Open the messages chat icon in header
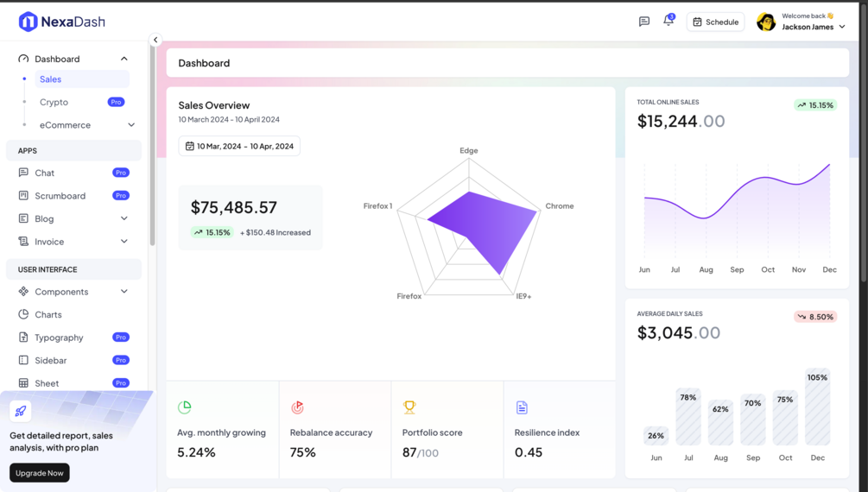Screen dimensions: 868x492 click(x=643, y=22)
